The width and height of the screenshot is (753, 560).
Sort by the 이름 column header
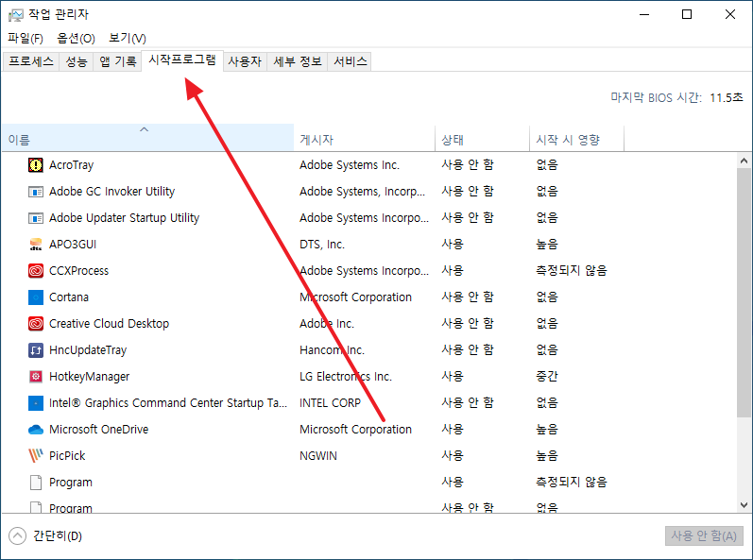click(x=147, y=138)
